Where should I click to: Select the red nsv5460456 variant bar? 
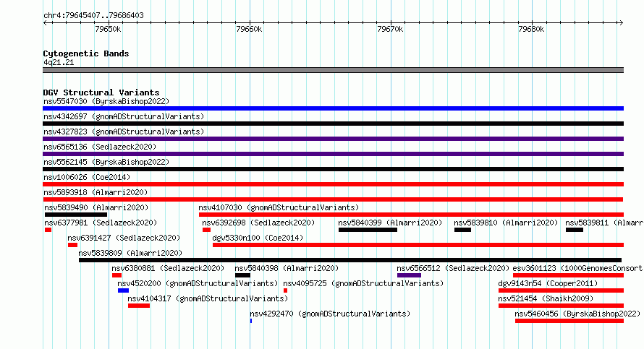click(x=569, y=321)
